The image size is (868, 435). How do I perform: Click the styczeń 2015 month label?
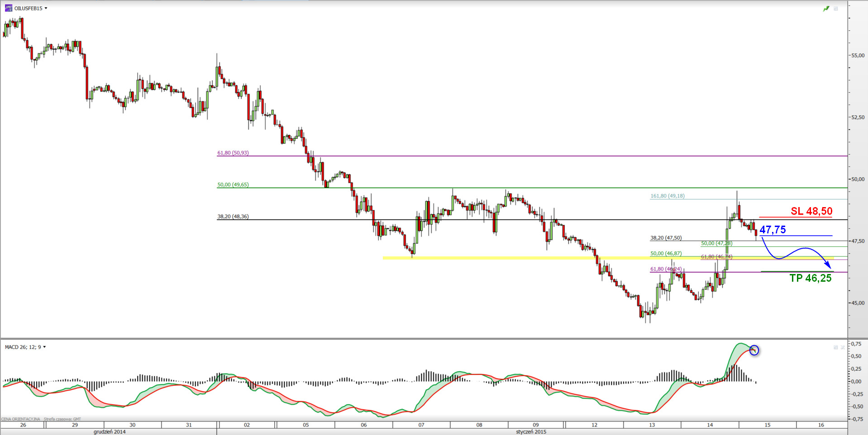point(531,432)
